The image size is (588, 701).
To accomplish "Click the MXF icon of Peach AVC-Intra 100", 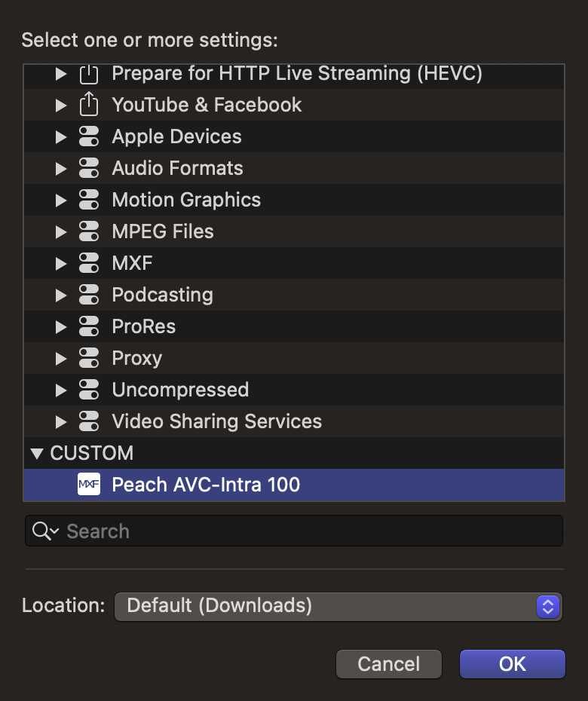I will tap(88, 484).
